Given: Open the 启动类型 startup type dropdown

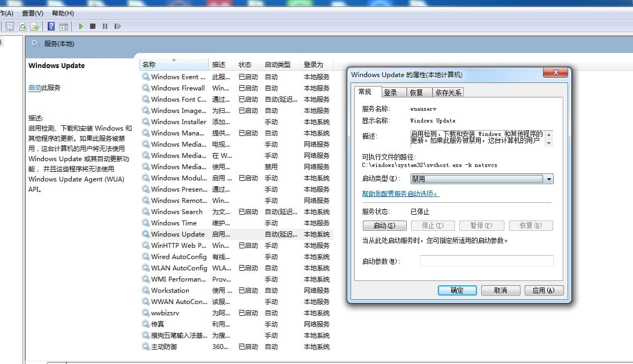Looking at the screenshot, I should click(x=482, y=179).
